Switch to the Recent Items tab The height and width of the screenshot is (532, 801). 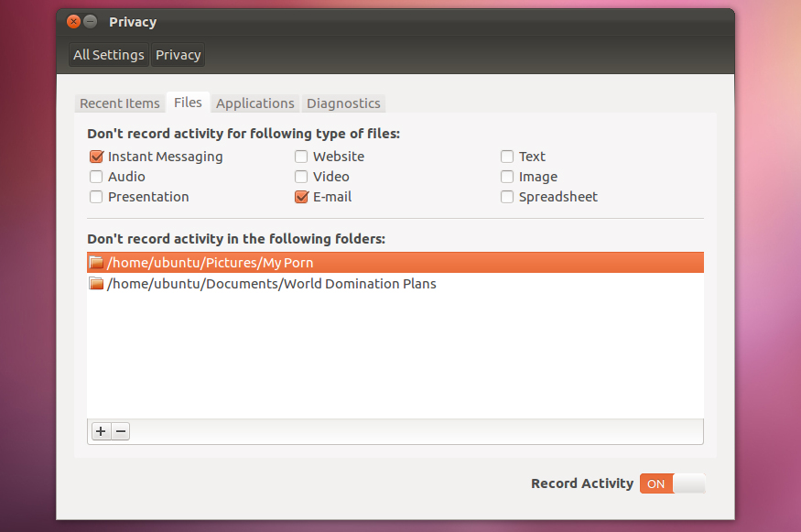click(x=119, y=103)
